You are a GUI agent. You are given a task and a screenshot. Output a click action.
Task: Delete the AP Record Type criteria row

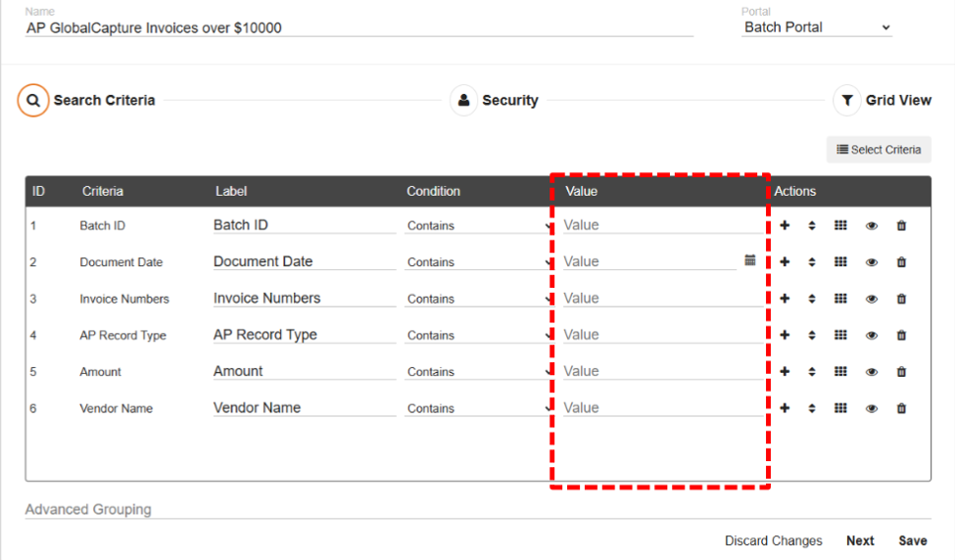coord(901,335)
